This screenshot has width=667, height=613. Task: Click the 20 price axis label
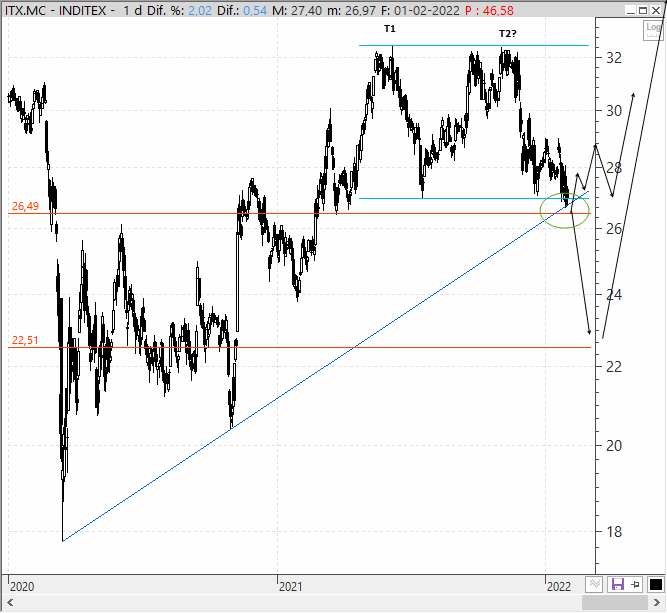tap(614, 446)
